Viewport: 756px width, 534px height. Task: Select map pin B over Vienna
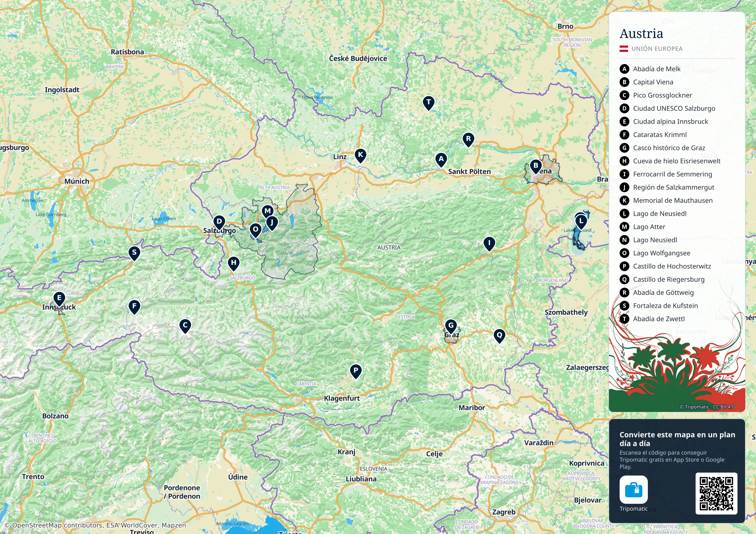(535, 166)
